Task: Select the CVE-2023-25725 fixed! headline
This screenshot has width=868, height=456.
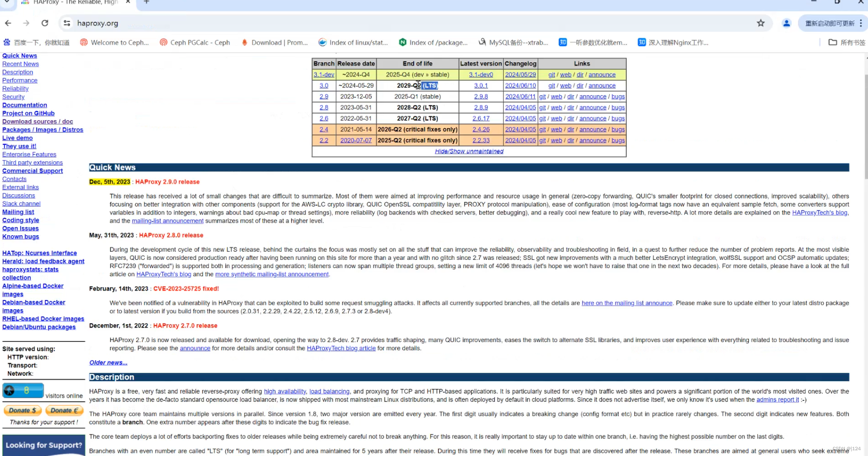Action: click(186, 289)
